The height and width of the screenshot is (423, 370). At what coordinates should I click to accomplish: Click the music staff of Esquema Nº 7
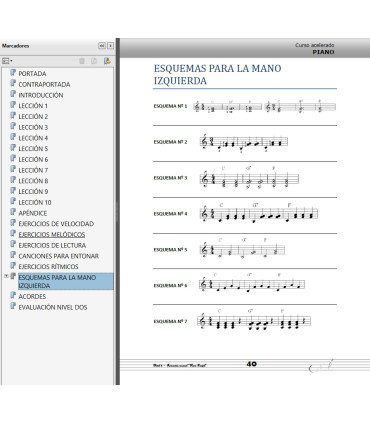click(254, 321)
